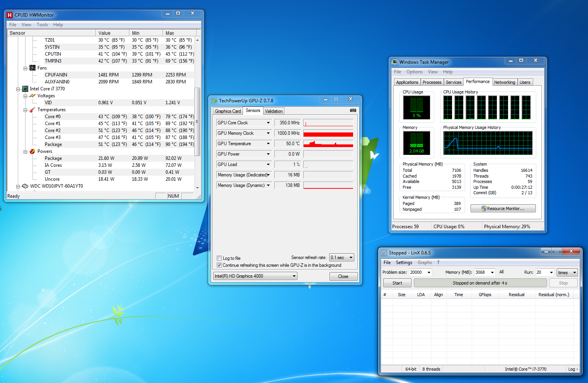Screen dimensions: 588x383
Task: Click the CPU Usage meter graphic
Action: coord(416,107)
